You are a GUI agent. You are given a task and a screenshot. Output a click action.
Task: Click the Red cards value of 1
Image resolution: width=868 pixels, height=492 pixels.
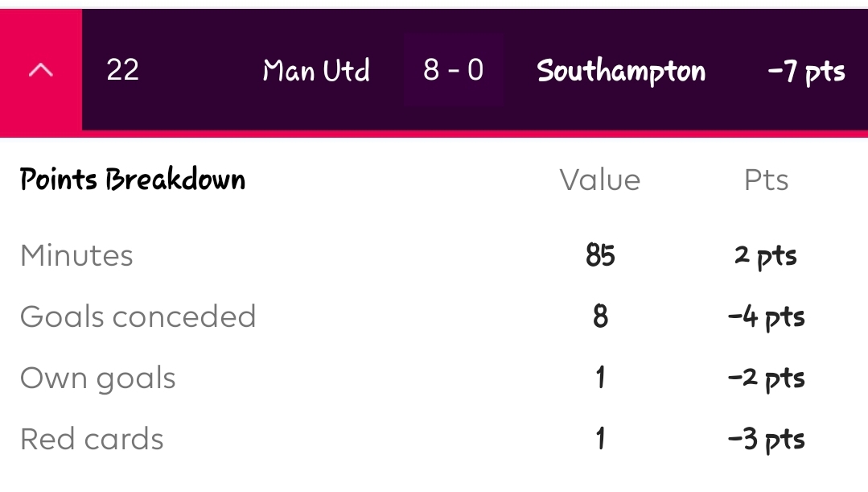600,439
